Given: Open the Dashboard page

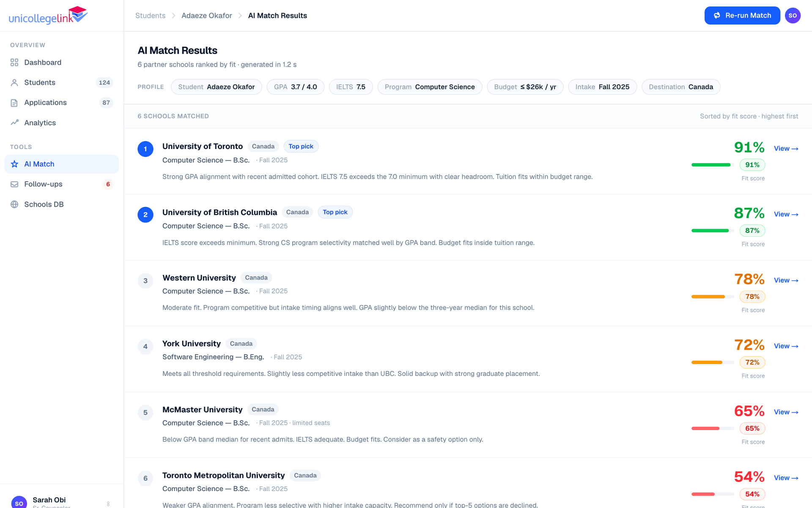Looking at the screenshot, I should (62, 63).
